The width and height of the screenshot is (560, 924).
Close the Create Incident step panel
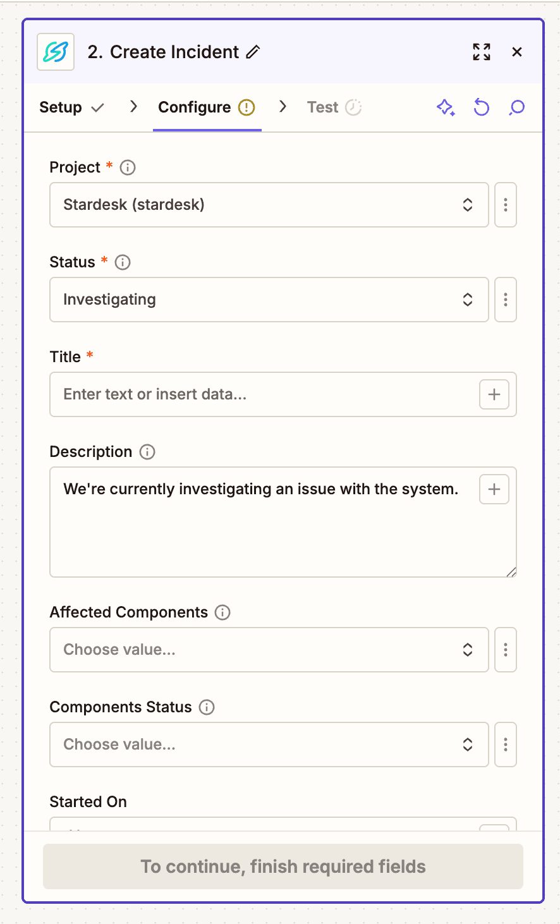pos(517,52)
